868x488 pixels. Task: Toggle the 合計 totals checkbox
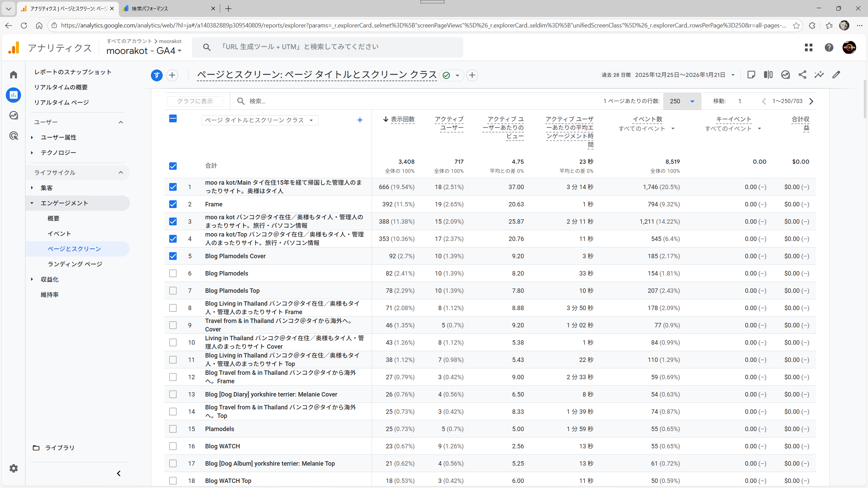coord(173,166)
